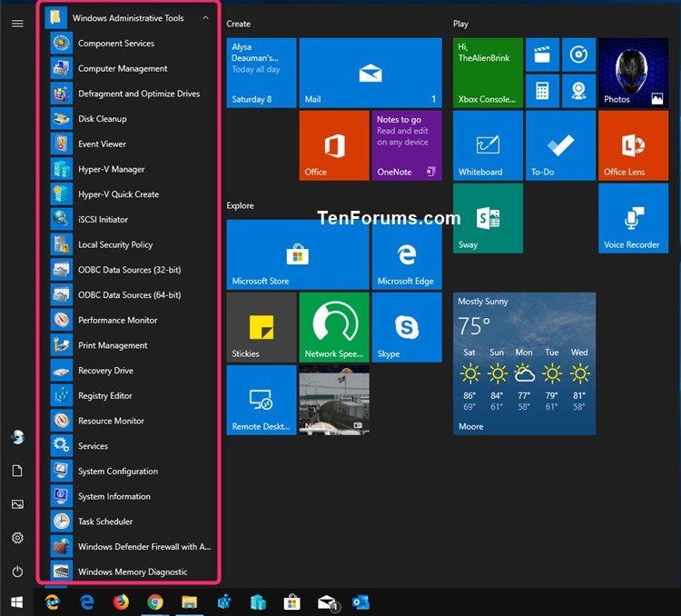Open the Movies & TV small tile
Image resolution: width=681 pixels, height=616 pixels.
[542, 55]
